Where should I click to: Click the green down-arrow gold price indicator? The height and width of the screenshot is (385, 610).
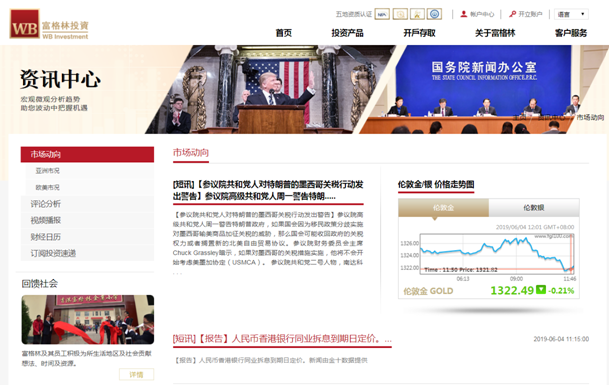pos(541,289)
